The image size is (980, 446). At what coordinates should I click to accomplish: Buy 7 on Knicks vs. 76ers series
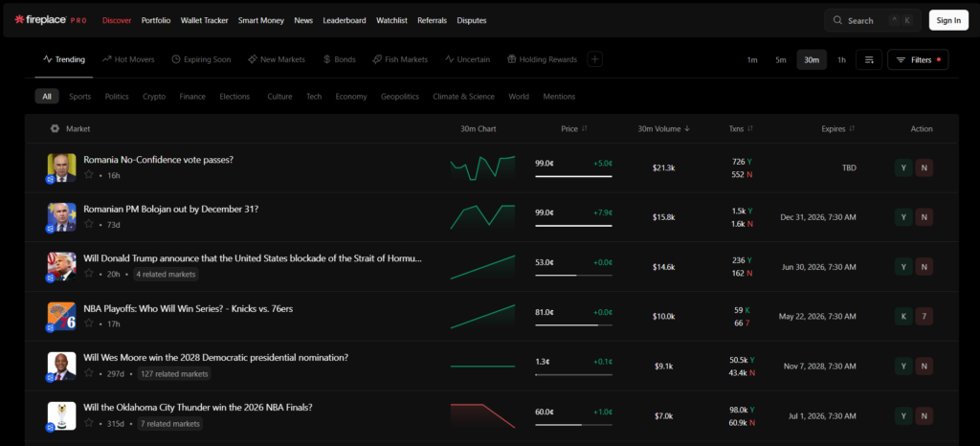click(x=924, y=316)
